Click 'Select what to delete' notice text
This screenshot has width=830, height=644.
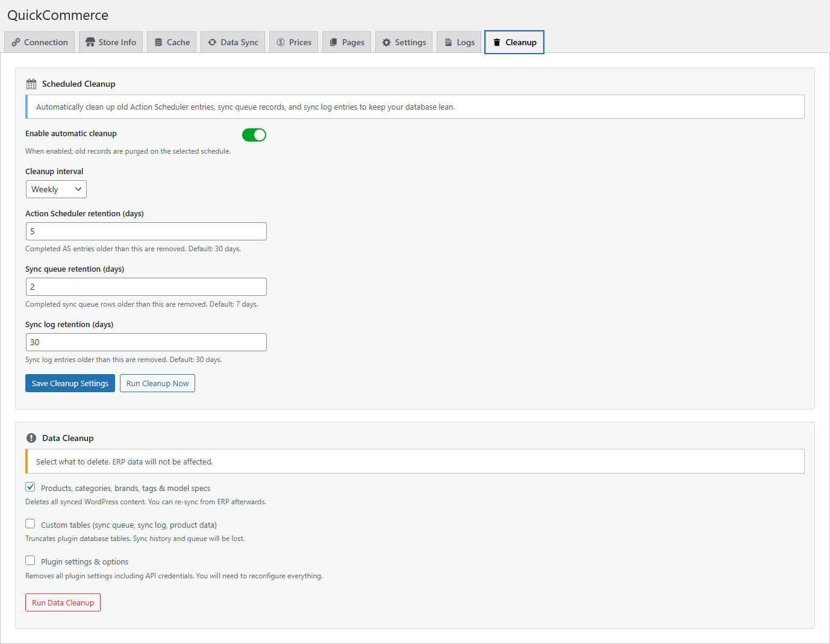pos(125,461)
